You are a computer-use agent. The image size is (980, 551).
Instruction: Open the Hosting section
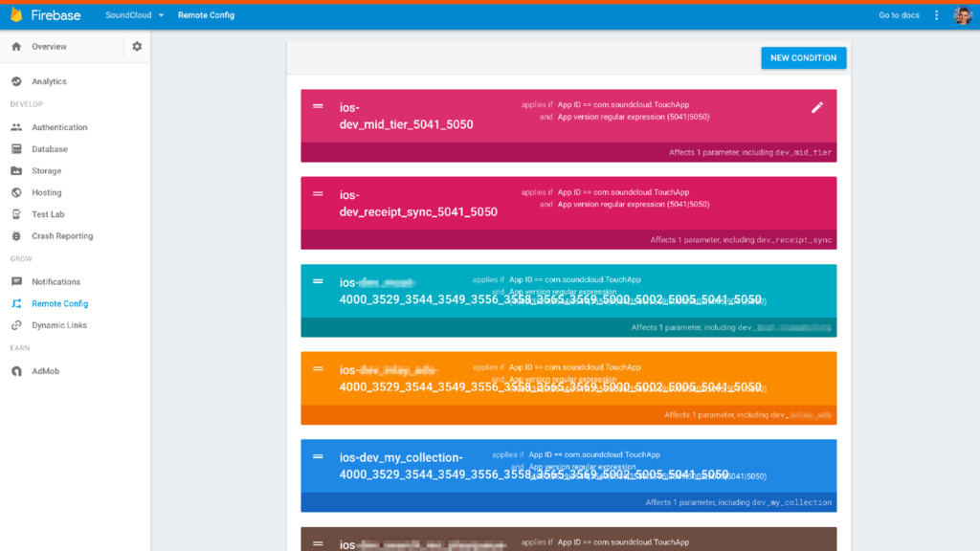coord(46,192)
